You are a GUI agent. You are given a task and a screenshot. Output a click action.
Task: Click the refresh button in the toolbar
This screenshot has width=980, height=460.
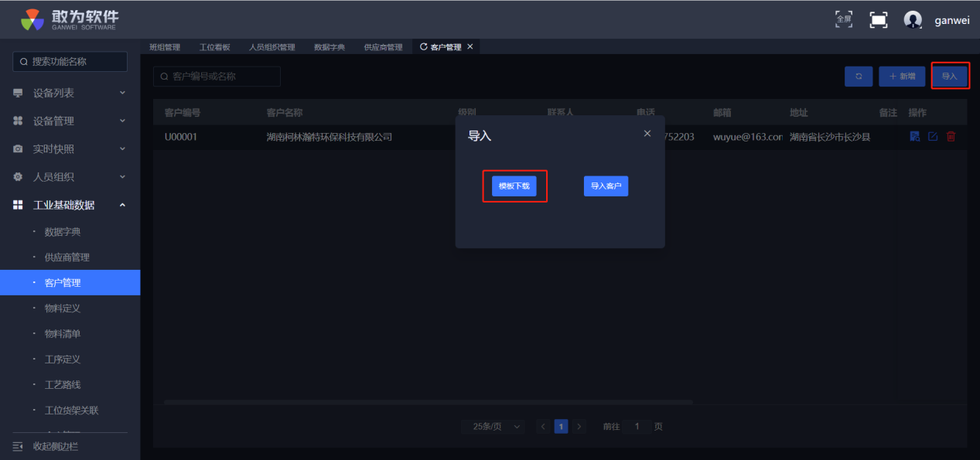859,76
